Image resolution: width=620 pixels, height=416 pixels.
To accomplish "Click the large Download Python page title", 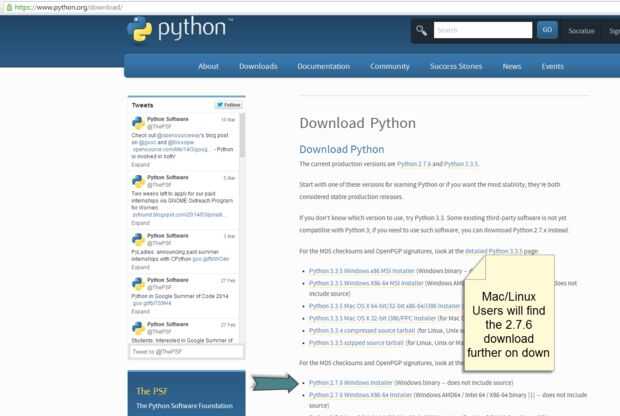I will tap(357, 123).
